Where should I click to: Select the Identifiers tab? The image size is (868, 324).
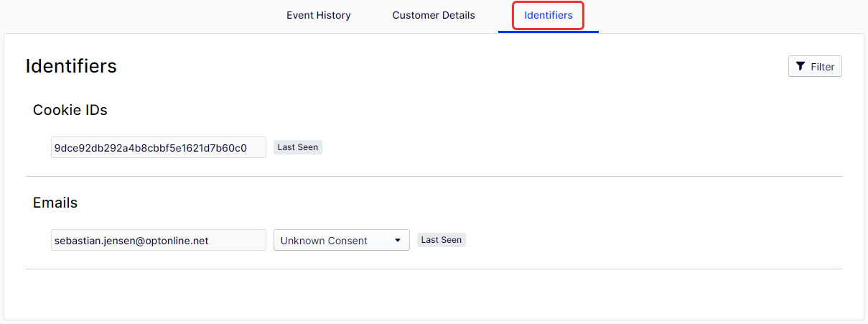pyautogui.click(x=549, y=15)
